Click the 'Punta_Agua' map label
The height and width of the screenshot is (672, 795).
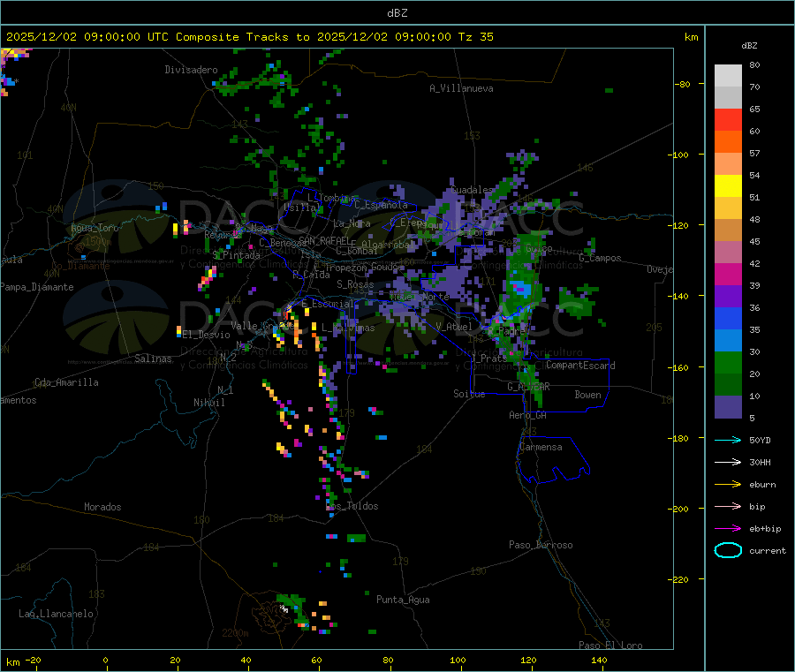(403, 600)
